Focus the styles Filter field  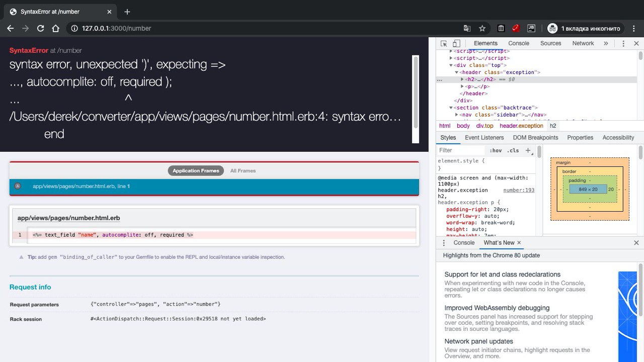click(x=460, y=150)
